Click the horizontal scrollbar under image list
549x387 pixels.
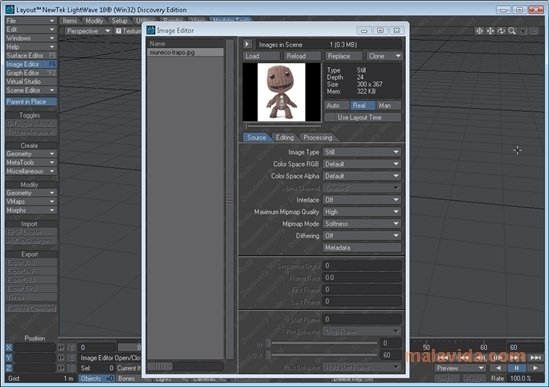pos(185,366)
